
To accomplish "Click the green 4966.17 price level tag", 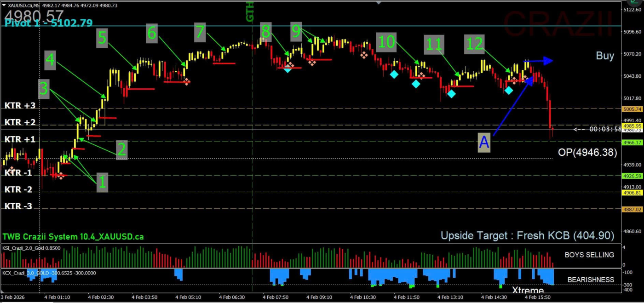I will coord(631,143).
